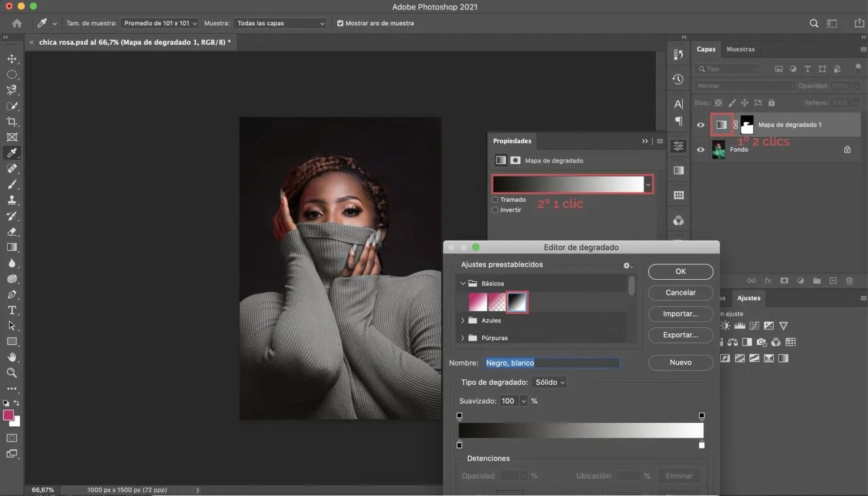The width and height of the screenshot is (868, 496).
Task: Click the Importar... button
Action: click(680, 314)
